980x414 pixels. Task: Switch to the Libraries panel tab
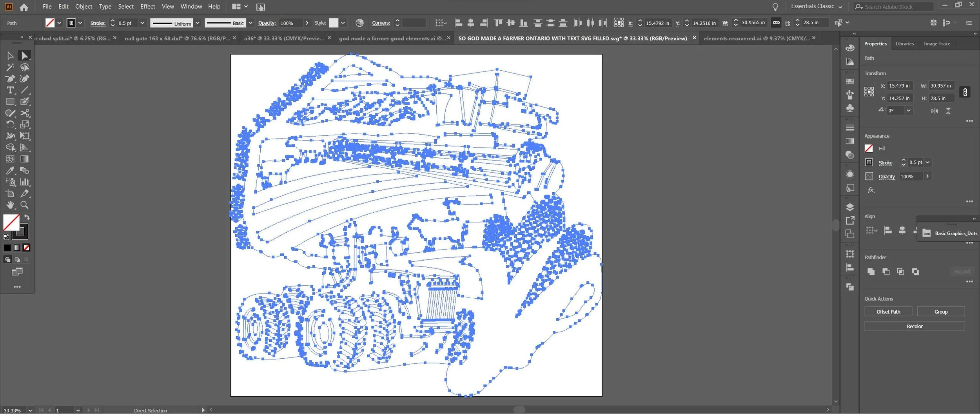tap(904, 44)
